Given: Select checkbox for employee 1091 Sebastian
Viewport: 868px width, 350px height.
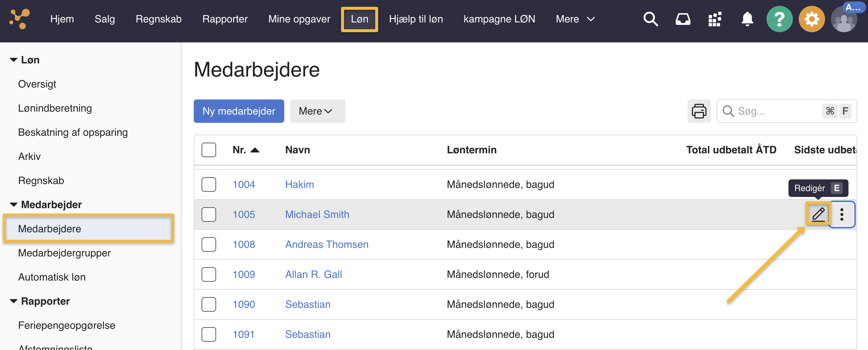Looking at the screenshot, I should [209, 334].
